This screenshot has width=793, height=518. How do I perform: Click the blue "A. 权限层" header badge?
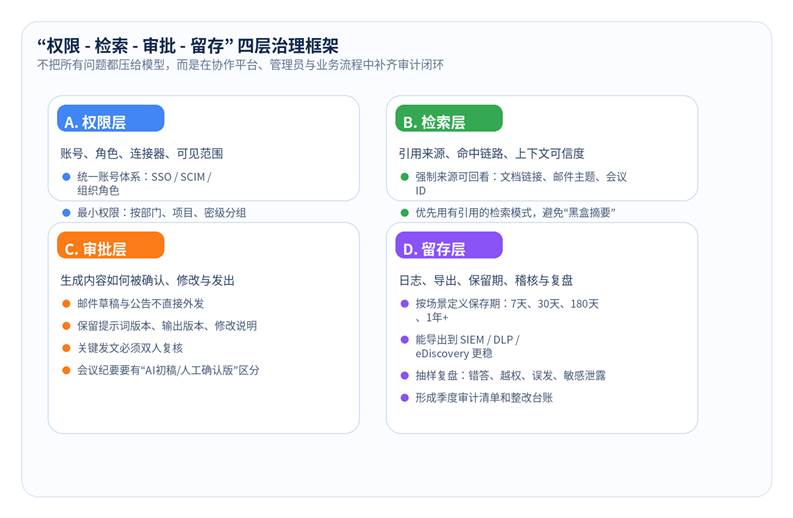pos(110,121)
